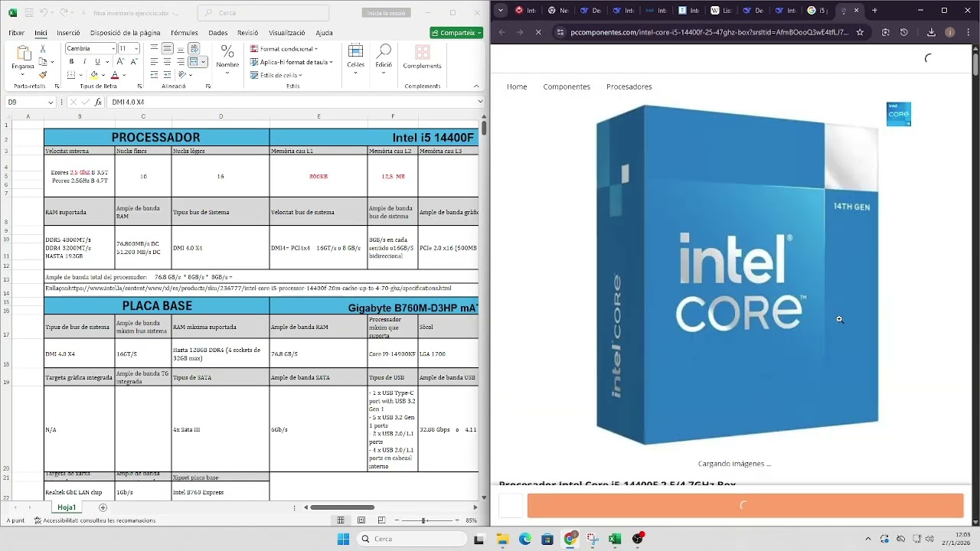Add a new sheet with plus icon
Viewport: 980px width, 551px height.
coord(103,507)
